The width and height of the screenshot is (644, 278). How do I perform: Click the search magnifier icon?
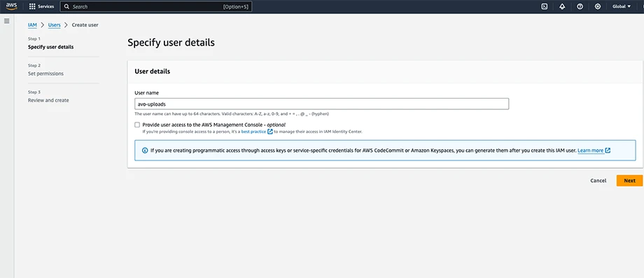[x=67, y=6]
